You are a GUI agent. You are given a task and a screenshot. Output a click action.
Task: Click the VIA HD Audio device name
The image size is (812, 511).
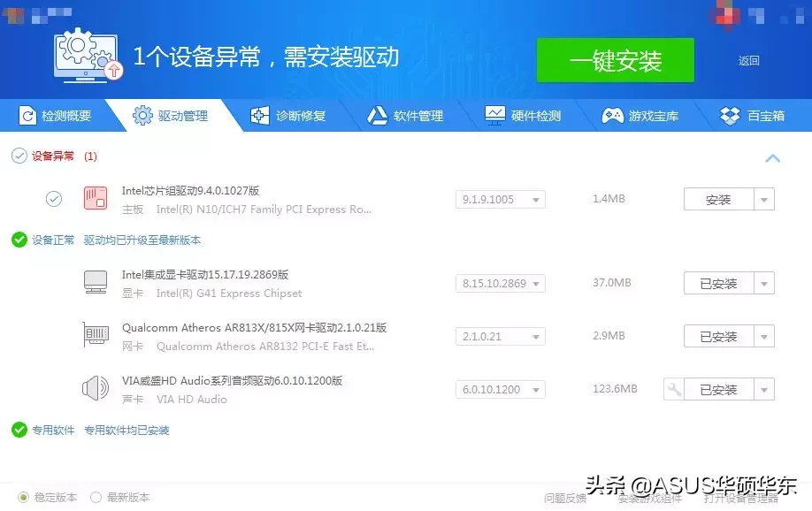[x=192, y=400]
